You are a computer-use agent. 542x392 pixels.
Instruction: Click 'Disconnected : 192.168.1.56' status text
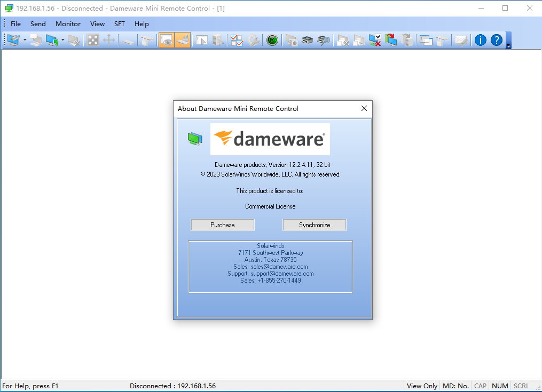tap(173, 386)
